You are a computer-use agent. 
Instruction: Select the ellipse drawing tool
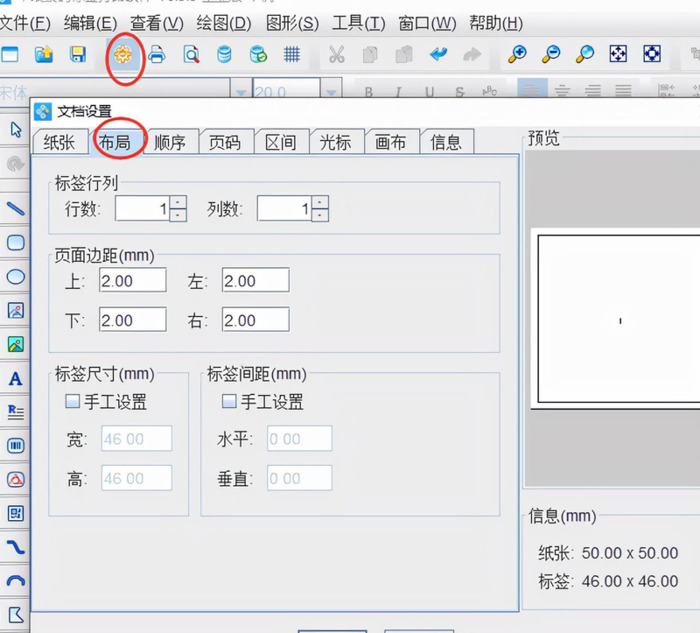16,277
